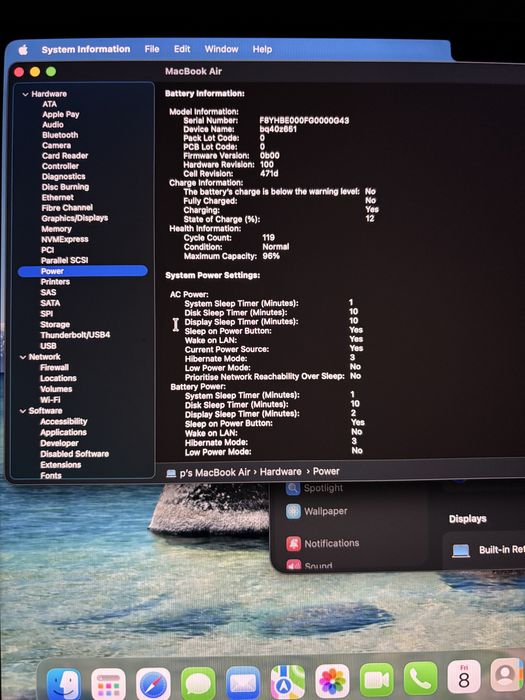The image size is (525, 700).
Task: Collapse the Network section chevron
Action: click(23, 357)
